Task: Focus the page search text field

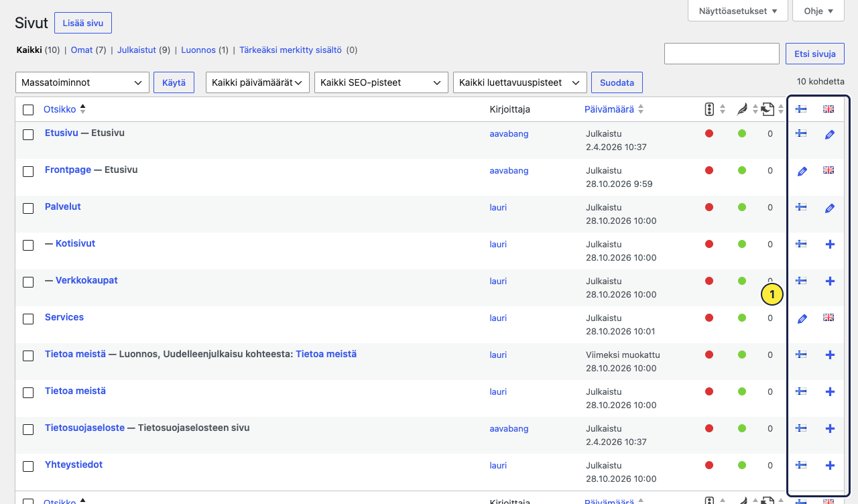Action: (722, 54)
